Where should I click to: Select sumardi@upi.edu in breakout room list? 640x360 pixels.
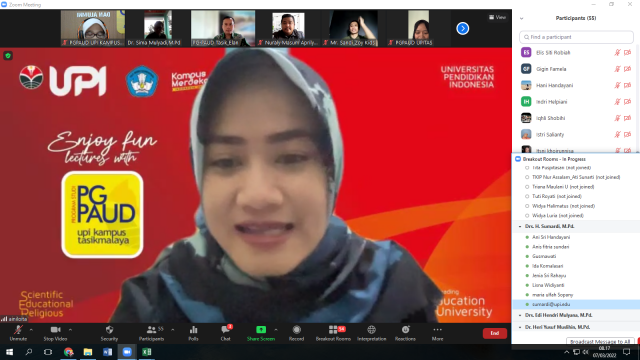(576, 304)
